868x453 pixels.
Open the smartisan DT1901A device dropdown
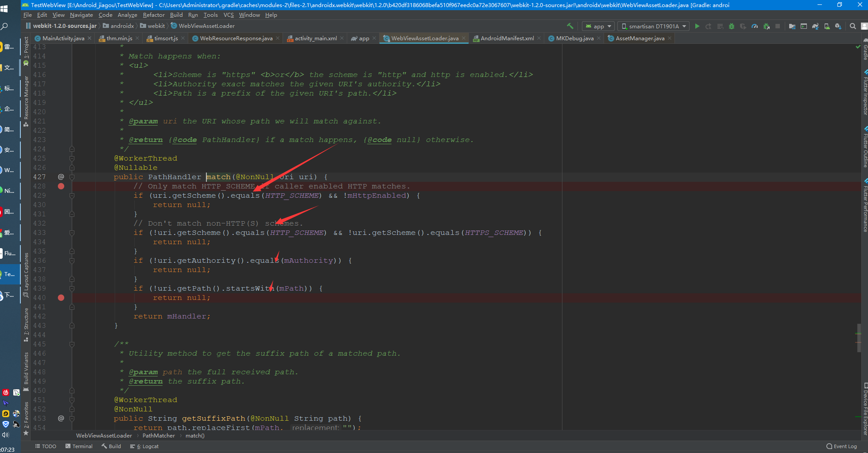[x=654, y=26]
